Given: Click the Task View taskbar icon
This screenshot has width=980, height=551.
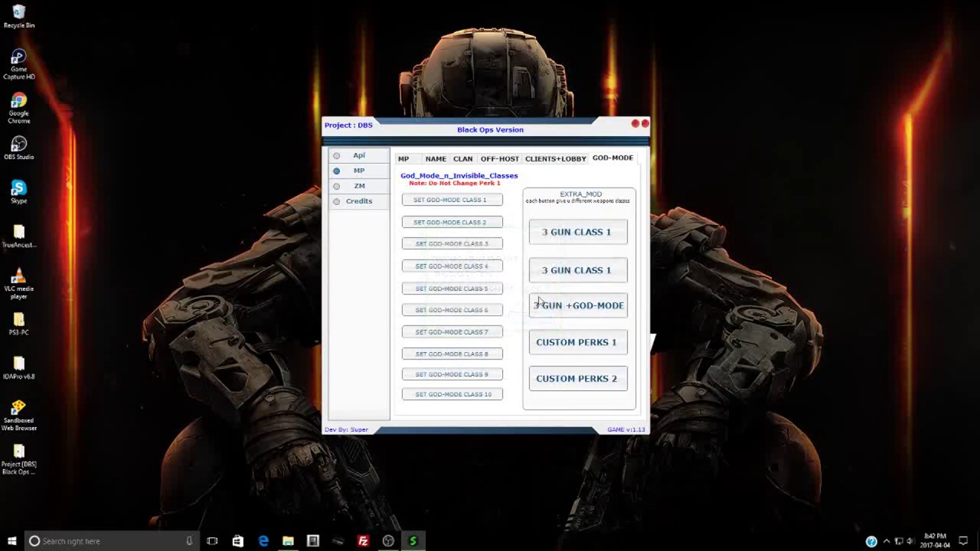Looking at the screenshot, I should click(x=212, y=541).
